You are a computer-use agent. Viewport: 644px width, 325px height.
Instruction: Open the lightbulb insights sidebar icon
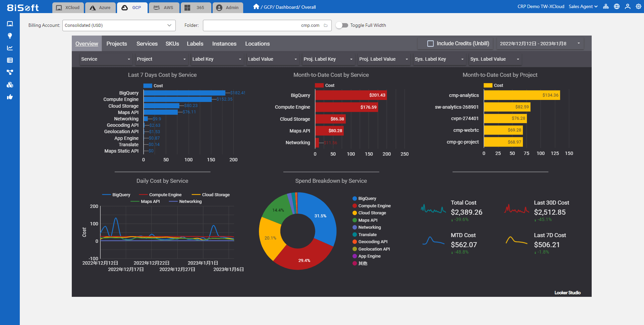10,36
